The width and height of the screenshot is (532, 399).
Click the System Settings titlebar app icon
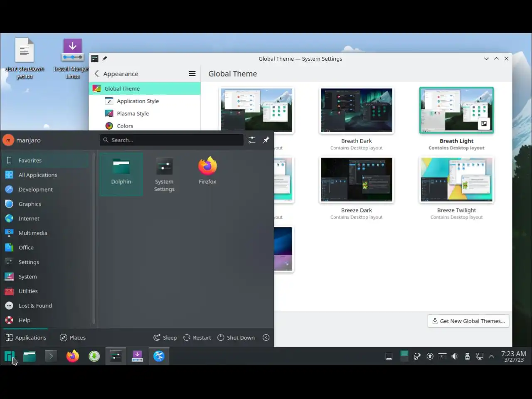pyautogui.click(x=95, y=59)
